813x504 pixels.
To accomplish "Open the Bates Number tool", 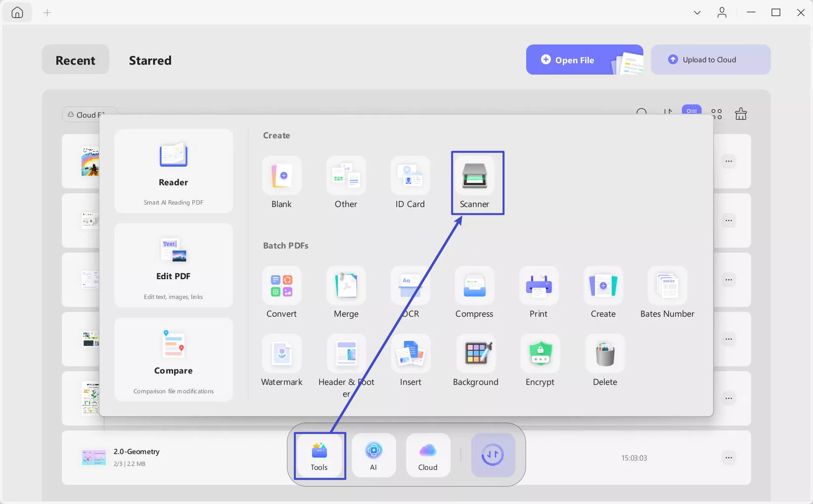I will point(668,292).
